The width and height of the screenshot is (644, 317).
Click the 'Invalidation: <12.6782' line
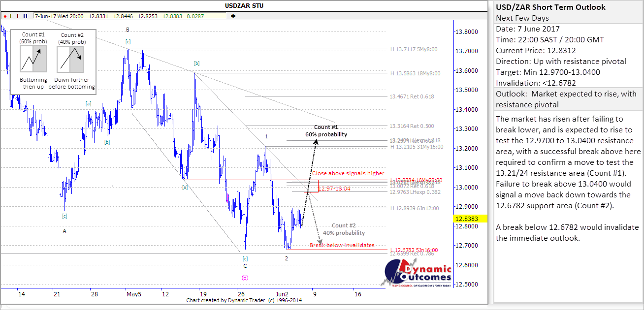[537, 83]
